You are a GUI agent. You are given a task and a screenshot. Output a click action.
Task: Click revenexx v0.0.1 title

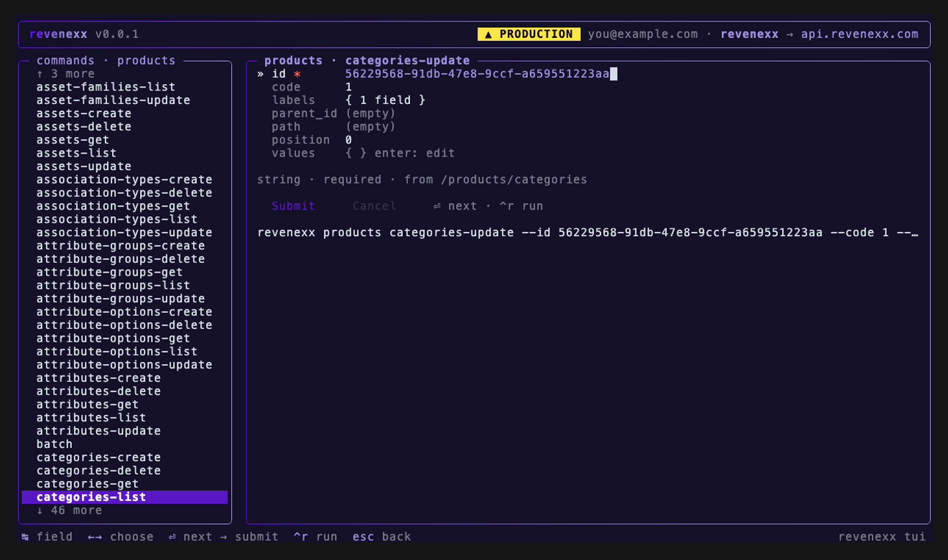84,34
